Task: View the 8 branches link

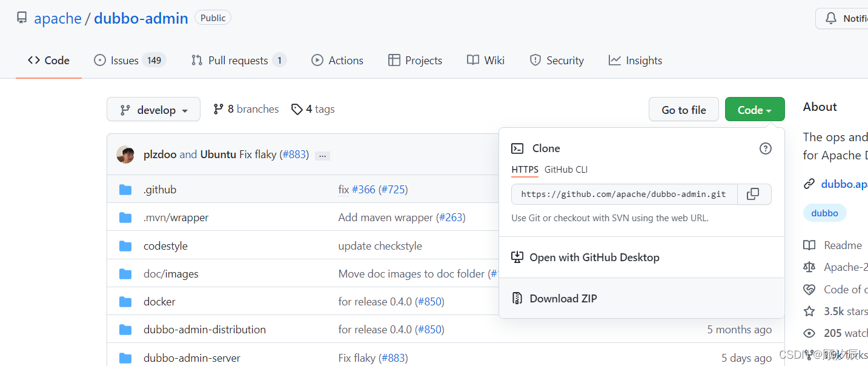Action: [246, 109]
